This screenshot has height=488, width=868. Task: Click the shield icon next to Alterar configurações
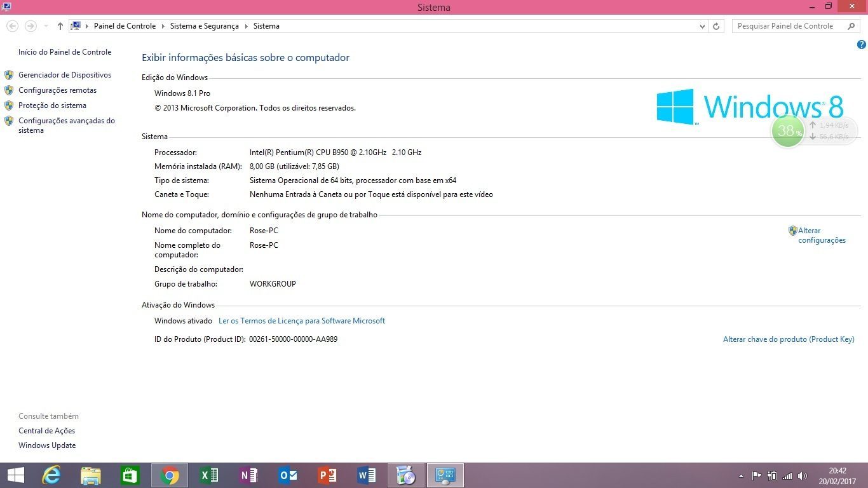point(792,231)
